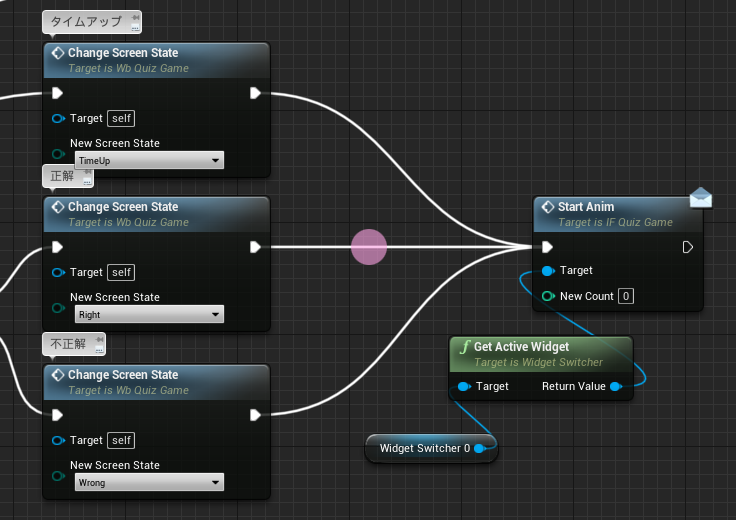Screen dimensions: 736x520
Task: Click exec output pin of Wrong Change Screen State node
Action: click(x=255, y=415)
